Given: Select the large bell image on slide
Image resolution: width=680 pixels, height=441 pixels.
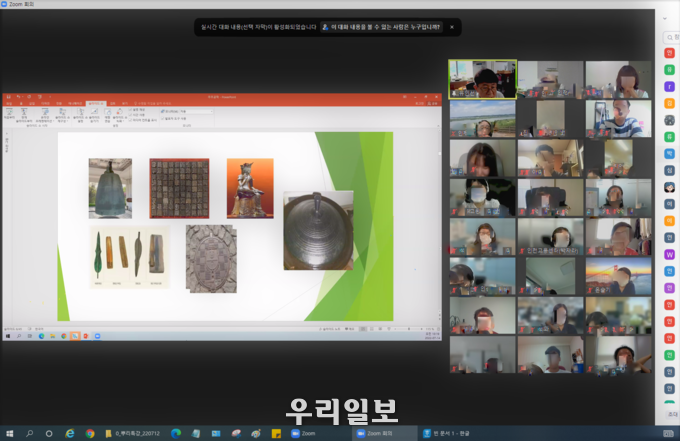Looking at the screenshot, I should click(318, 230).
